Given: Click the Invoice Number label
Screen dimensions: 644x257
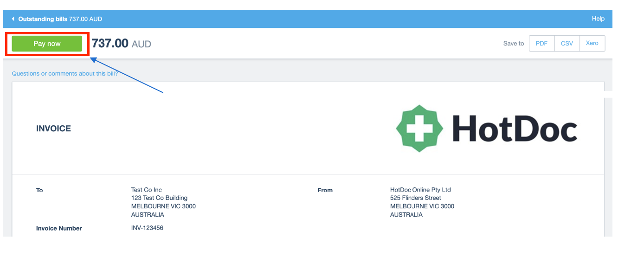Looking at the screenshot, I should 59,228.
